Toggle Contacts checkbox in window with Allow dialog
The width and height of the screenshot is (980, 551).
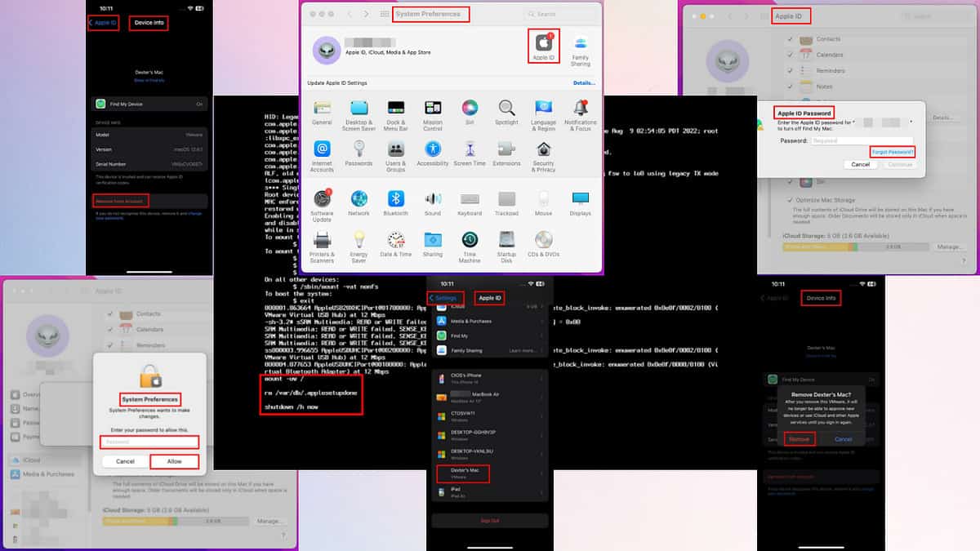pyautogui.click(x=111, y=313)
